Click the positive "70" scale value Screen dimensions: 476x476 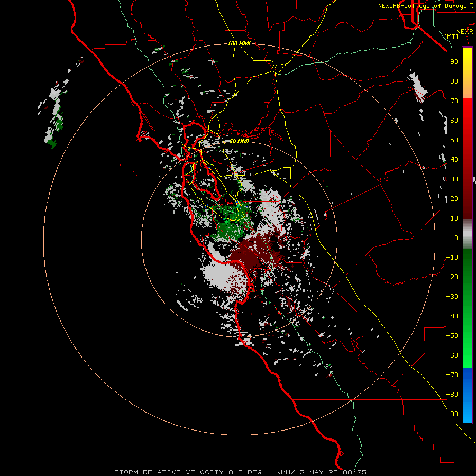[x=454, y=101]
